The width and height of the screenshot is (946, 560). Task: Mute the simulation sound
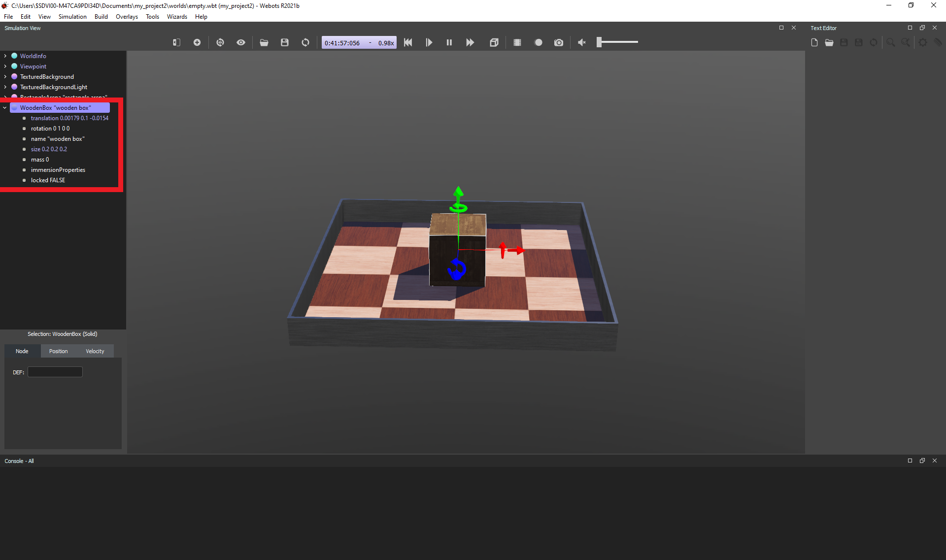click(x=582, y=43)
